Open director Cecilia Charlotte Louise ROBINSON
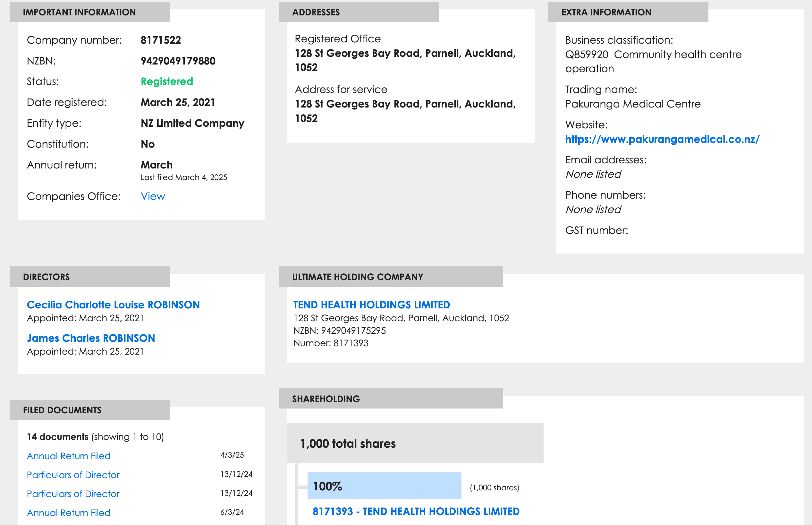This screenshot has width=812, height=525. (x=113, y=305)
